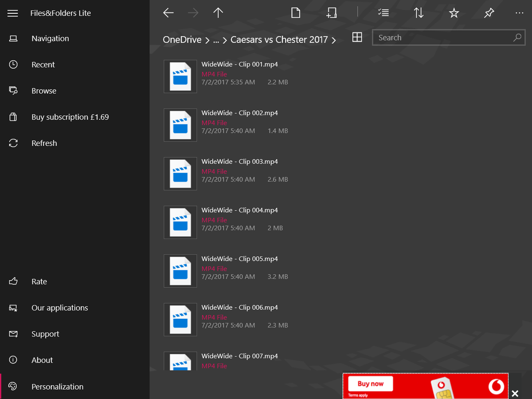Open the sort order options
Image resolution: width=532 pixels, height=399 pixels.
click(x=419, y=12)
